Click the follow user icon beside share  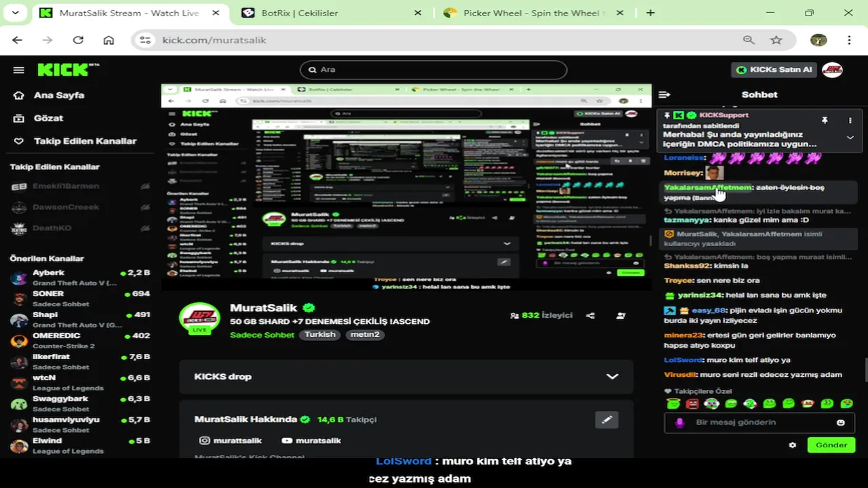pyautogui.click(x=620, y=316)
